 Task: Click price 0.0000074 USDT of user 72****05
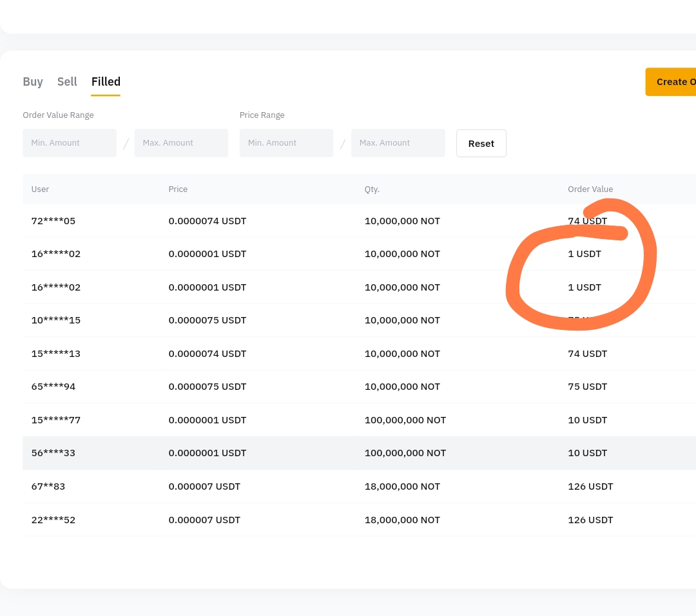pos(208,221)
